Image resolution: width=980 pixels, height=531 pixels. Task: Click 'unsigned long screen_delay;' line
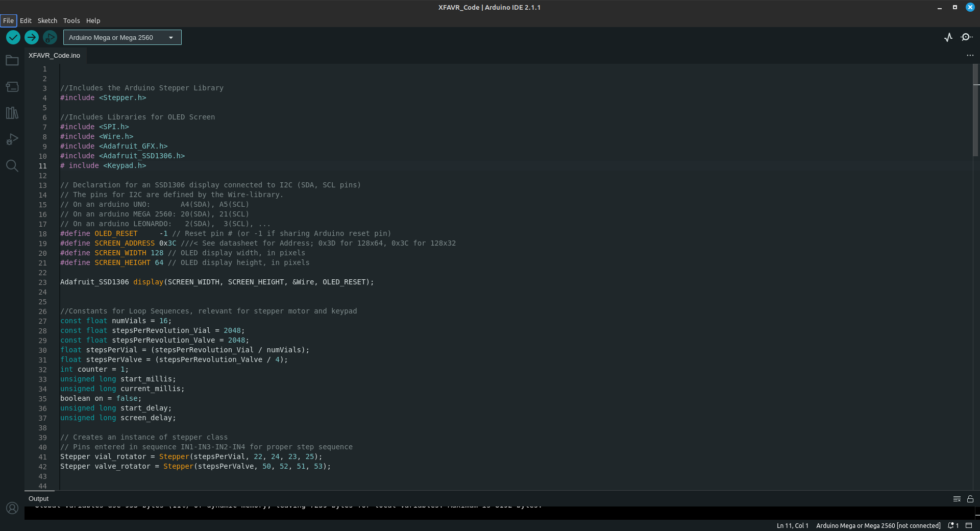tap(118, 418)
